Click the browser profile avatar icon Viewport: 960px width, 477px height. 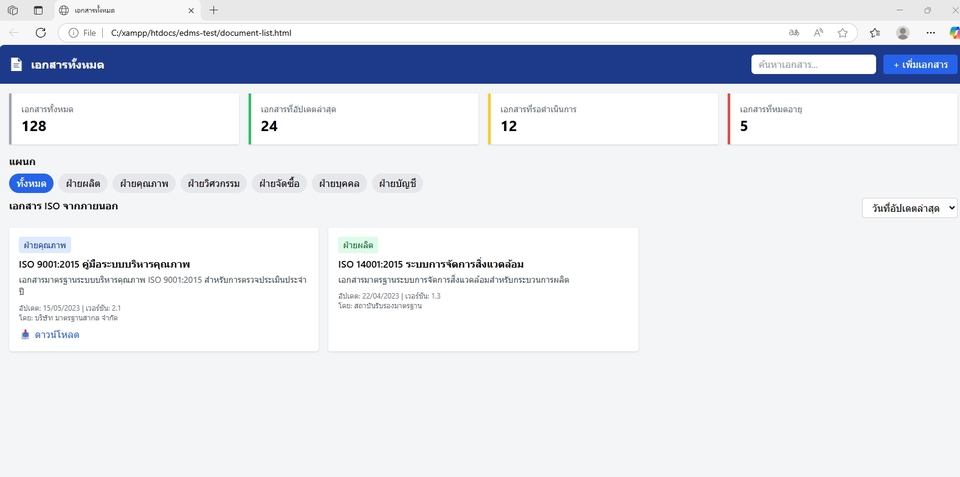tap(903, 33)
